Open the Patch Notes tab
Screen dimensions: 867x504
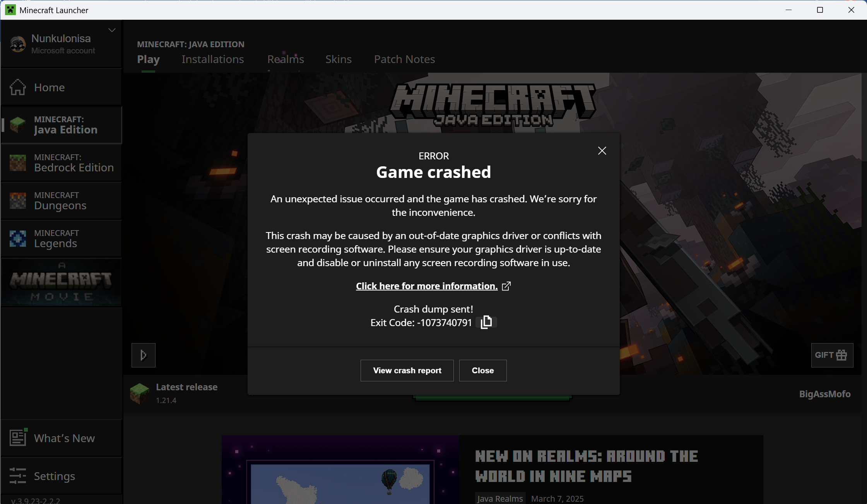404,59
